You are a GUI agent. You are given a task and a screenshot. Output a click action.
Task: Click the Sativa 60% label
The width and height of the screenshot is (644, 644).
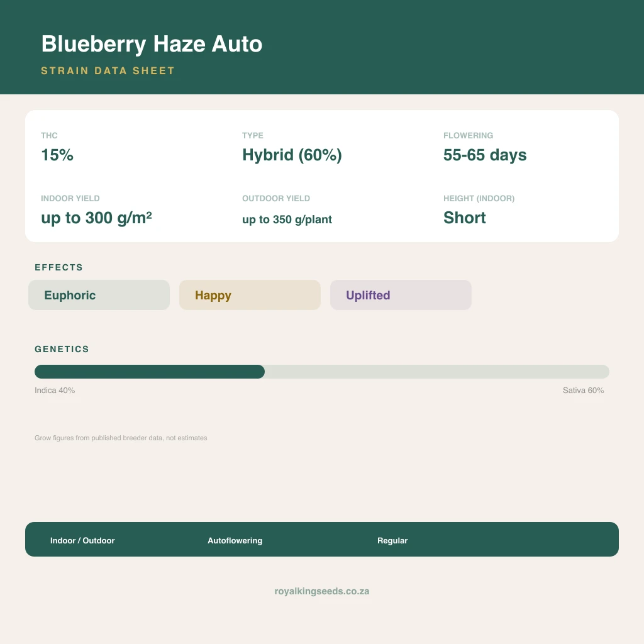coord(583,390)
